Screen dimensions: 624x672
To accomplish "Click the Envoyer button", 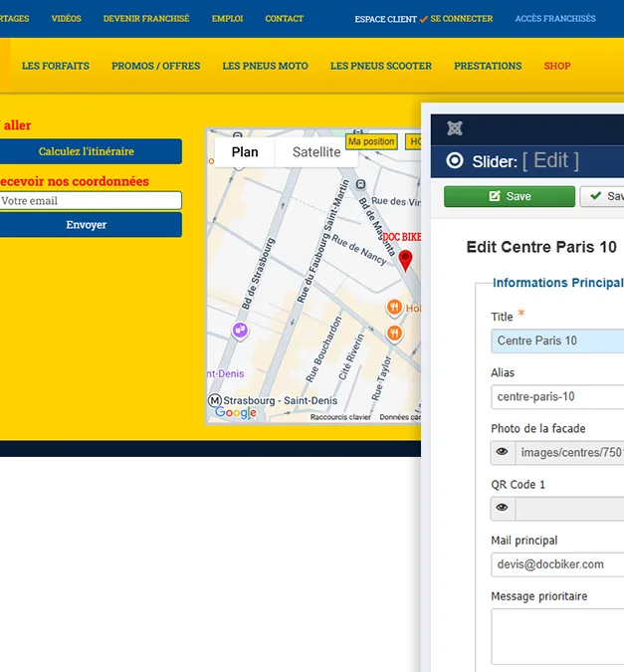I will (88, 225).
